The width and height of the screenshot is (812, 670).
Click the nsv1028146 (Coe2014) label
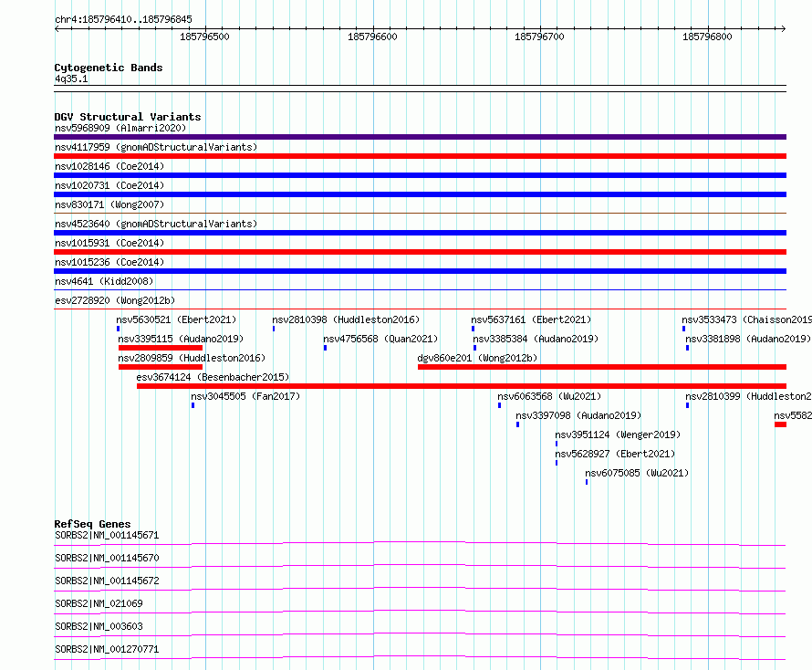tap(109, 166)
